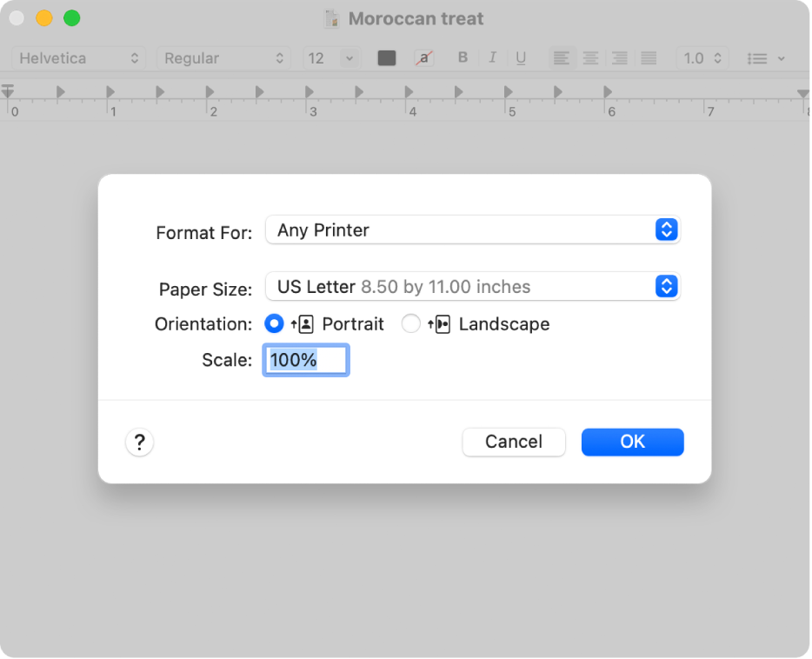The width and height of the screenshot is (812, 659).
Task: Justify the text alignment
Action: [x=649, y=58]
